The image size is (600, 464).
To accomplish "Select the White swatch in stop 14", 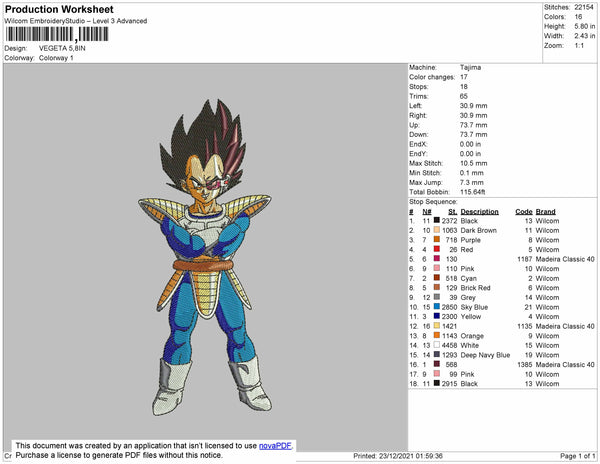I will [x=437, y=345].
